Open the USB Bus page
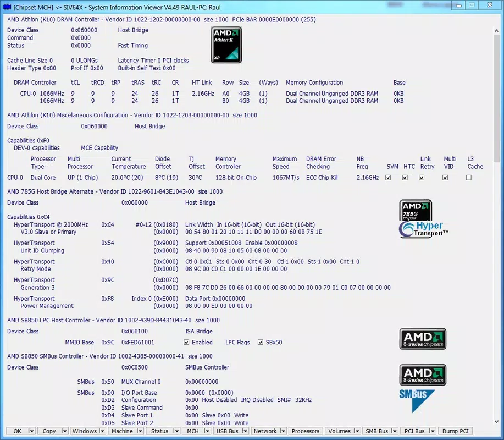Screen dimensions: 504x440 pos(227,431)
